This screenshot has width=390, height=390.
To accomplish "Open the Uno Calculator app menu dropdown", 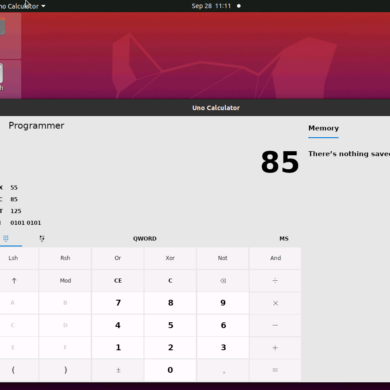I will tap(23, 6).
